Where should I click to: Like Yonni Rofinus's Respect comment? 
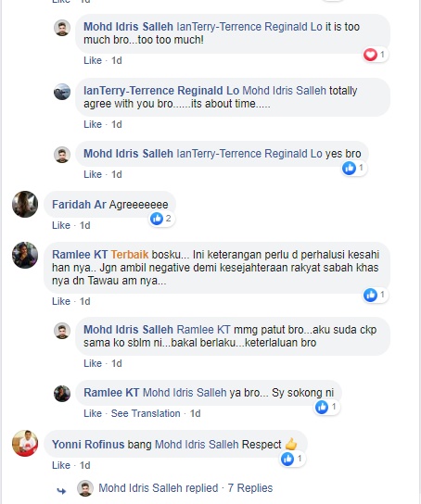click(61, 465)
